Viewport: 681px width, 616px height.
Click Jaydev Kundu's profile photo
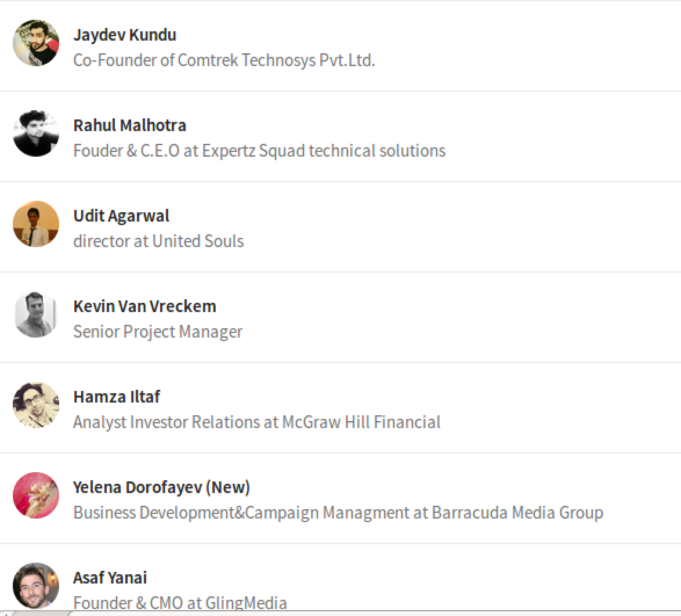[x=36, y=43]
